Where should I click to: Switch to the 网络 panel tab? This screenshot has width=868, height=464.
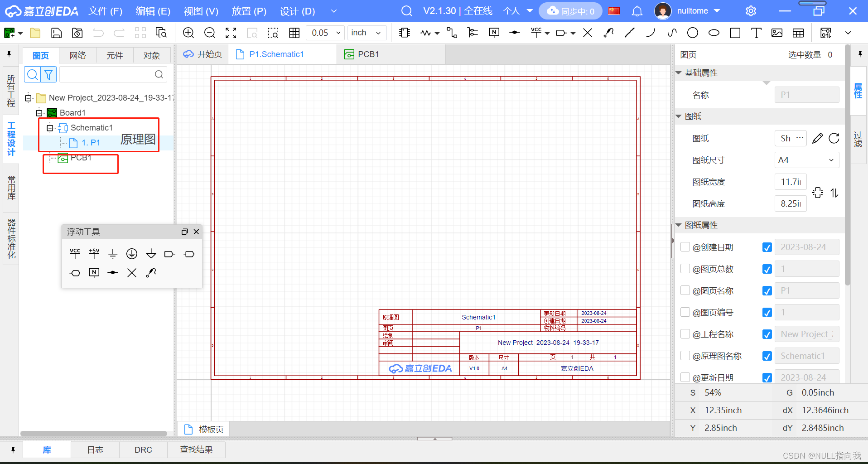point(78,55)
